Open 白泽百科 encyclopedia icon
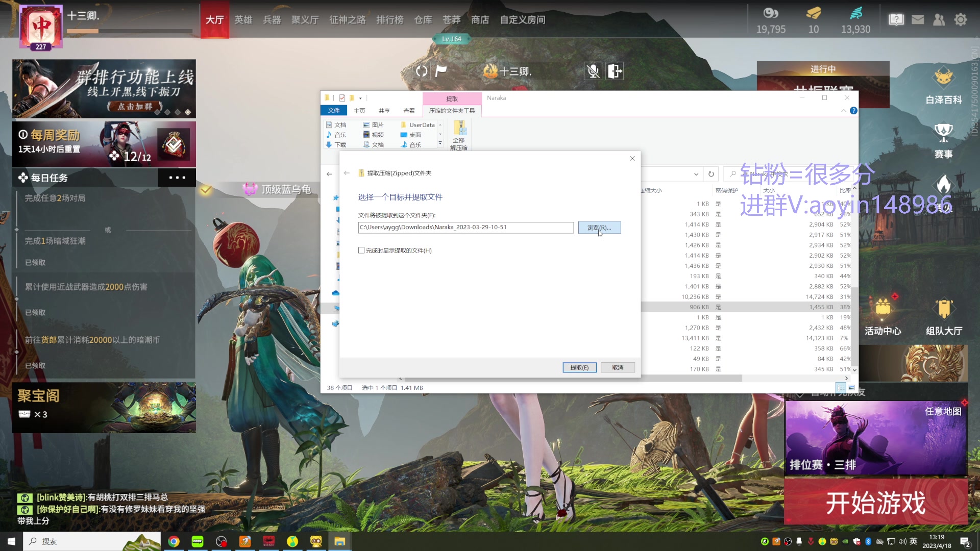Viewport: 980px width, 551px height. [x=944, y=86]
